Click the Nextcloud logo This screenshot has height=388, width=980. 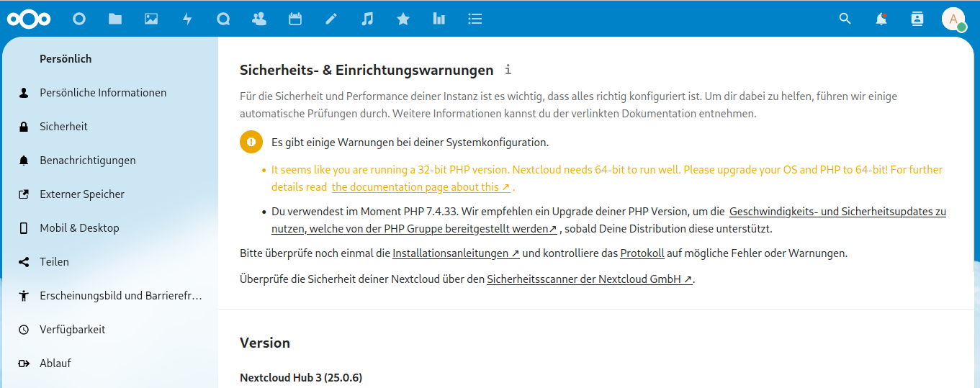(30, 19)
